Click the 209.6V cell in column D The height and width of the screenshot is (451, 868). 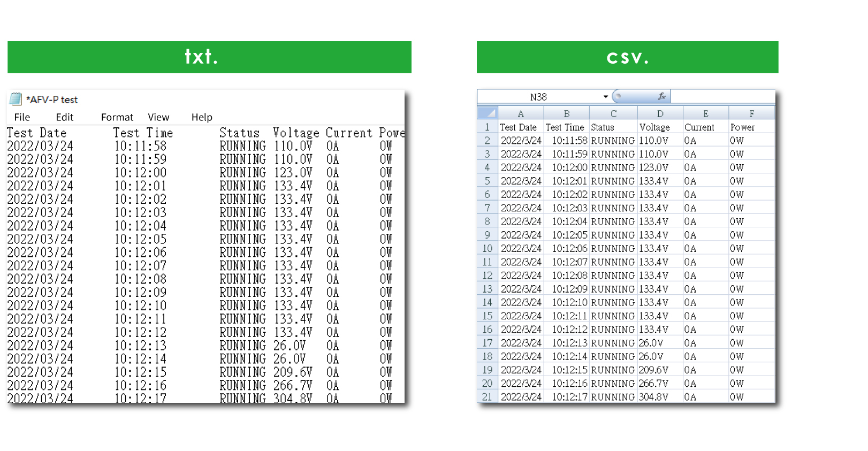pos(653,370)
